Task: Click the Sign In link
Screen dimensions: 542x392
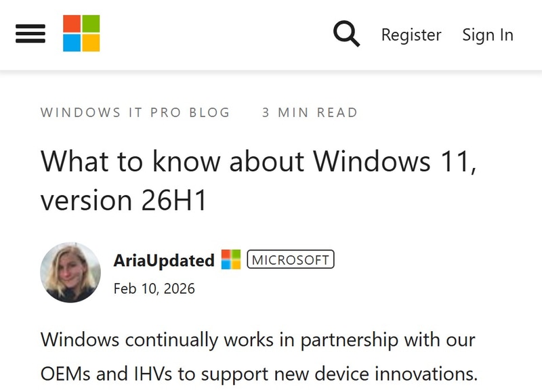Action: tap(488, 35)
